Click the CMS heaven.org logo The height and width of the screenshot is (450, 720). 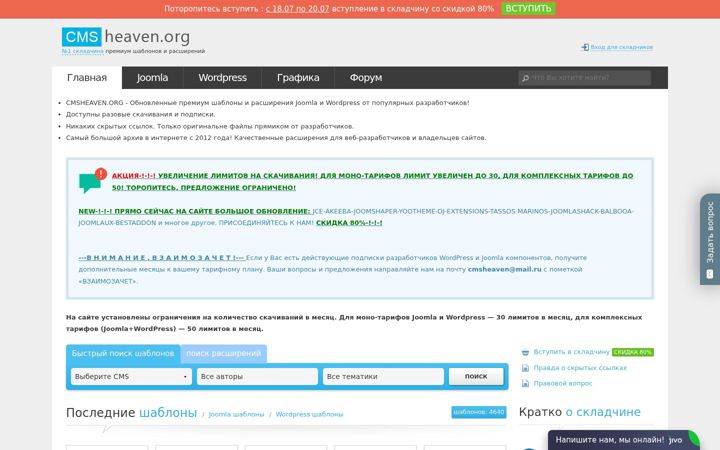pos(126,37)
